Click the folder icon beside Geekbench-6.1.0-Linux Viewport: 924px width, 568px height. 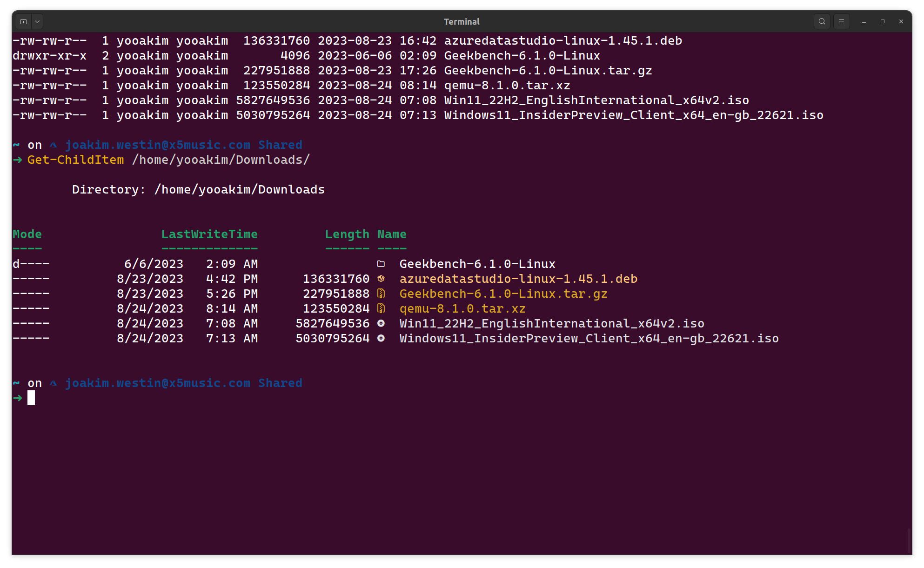381,263
